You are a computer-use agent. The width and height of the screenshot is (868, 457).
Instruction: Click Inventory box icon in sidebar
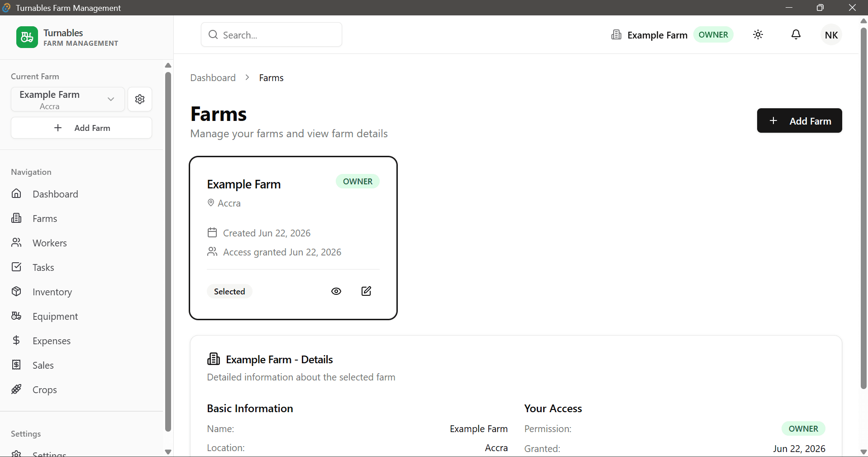[16, 292]
